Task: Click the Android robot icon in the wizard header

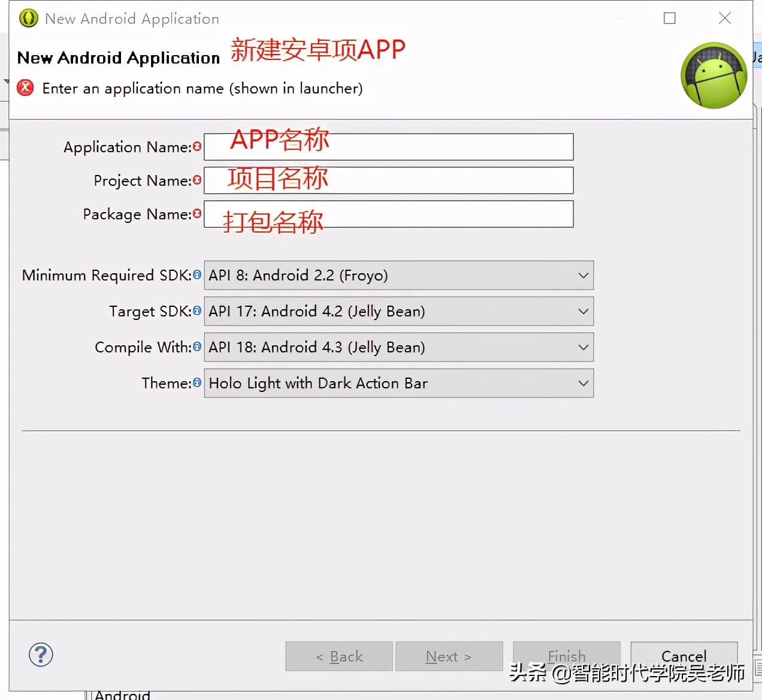Action: click(714, 76)
